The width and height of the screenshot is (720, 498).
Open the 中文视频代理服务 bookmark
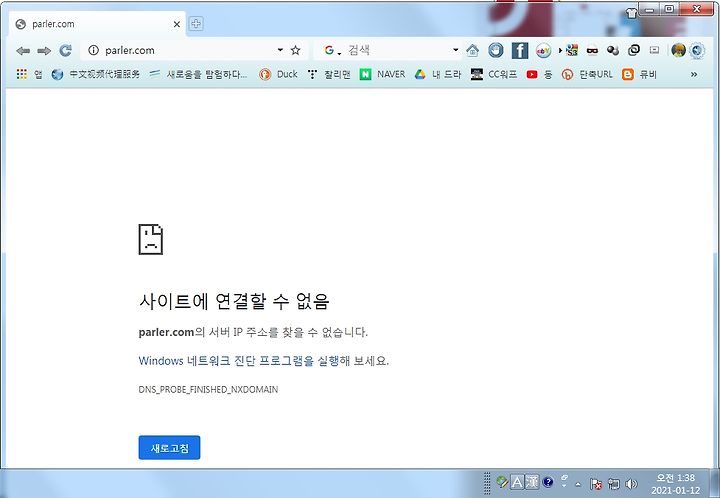click(x=96, y=74)
